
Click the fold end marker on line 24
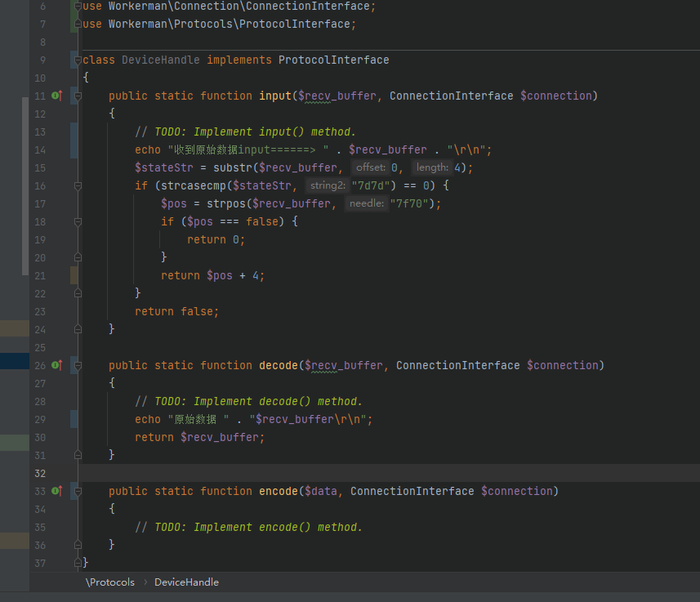tap(78, 329)
